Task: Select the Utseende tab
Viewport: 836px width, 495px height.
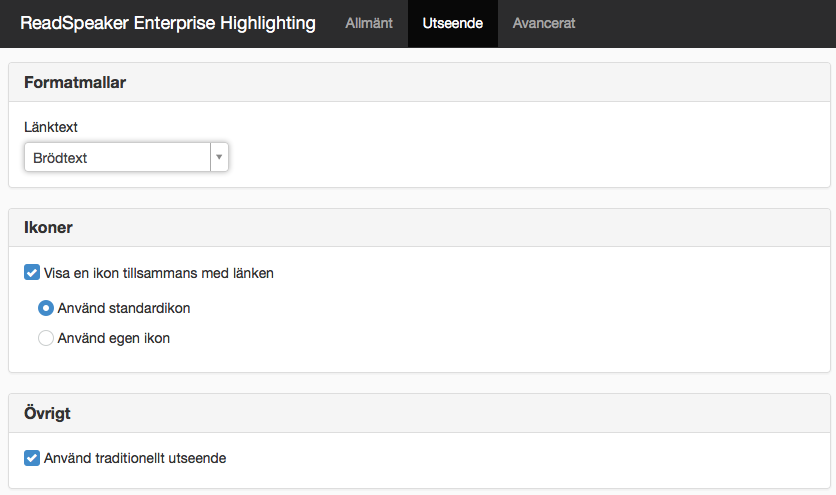Action: click(x=453, y=23)
